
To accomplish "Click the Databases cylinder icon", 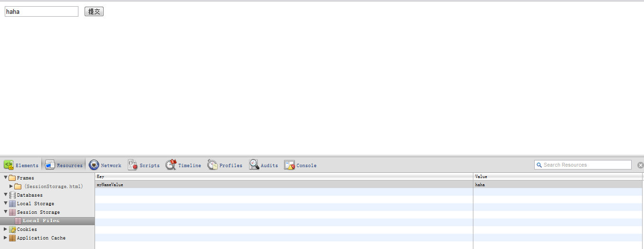I will point(12,195).
